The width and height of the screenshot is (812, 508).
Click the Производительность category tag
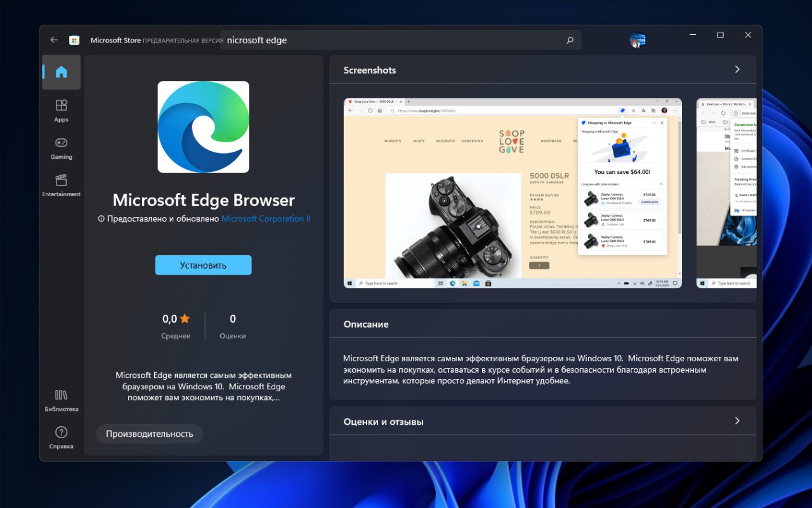(150, 434)
